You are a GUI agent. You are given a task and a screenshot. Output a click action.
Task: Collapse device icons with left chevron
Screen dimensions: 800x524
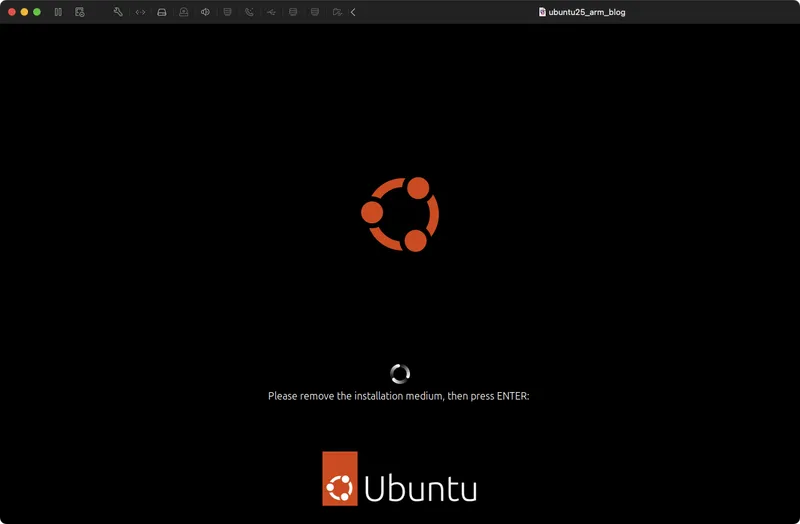[x=353, y=12]
